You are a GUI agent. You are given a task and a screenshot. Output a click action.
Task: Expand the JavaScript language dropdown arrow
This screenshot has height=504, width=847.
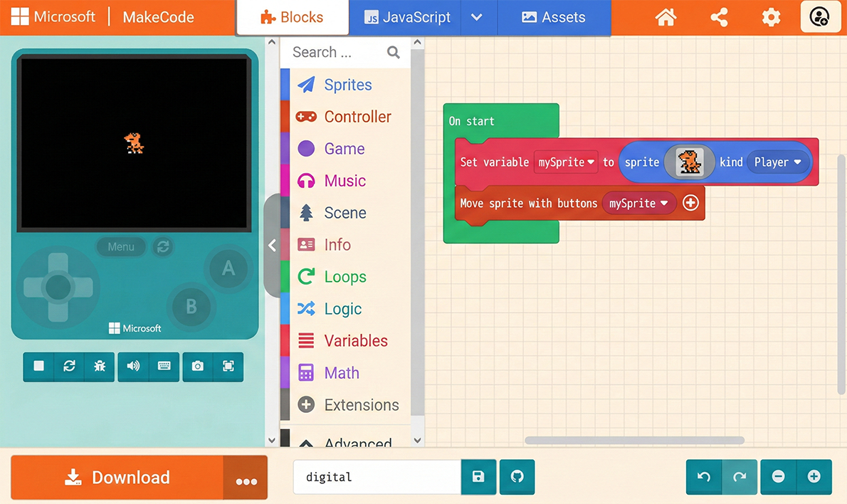pos(477,18)
